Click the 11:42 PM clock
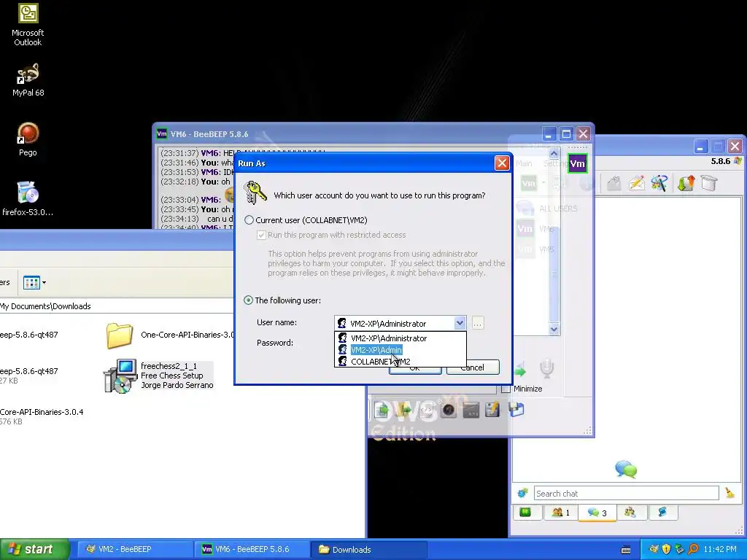This screenshot has height=560, width=747. click(x=720, y=549)
